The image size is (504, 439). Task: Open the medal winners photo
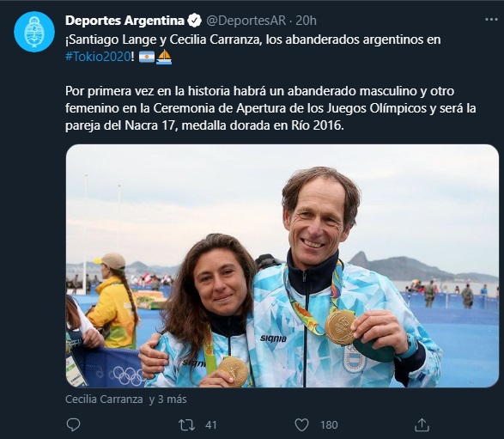pyautogui.click(x=282, y=265)
